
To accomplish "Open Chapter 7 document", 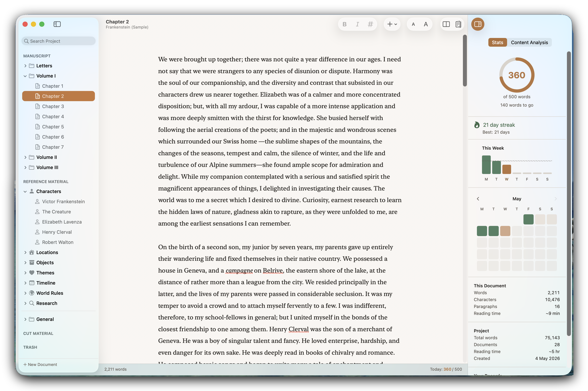I will tap(59, 147).
